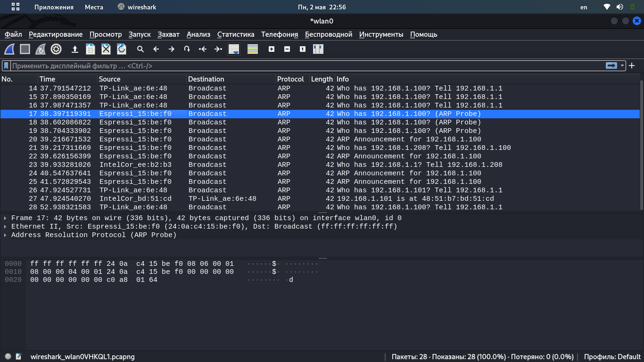Add a filter button with plus
The image size is (644, 362).
(x=632, y=66)
